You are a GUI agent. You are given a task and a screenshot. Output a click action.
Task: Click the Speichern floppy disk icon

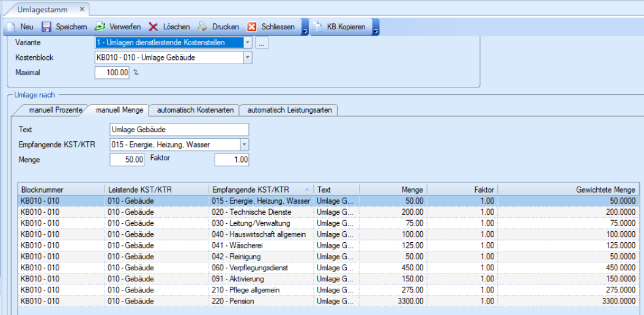[x=46, y=27]
